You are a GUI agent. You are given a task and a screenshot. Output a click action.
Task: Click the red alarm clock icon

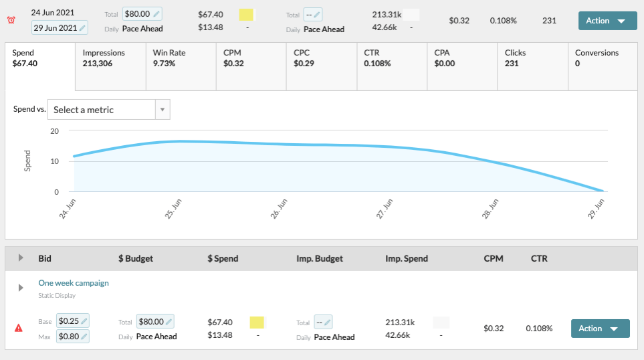click(11, 21)
